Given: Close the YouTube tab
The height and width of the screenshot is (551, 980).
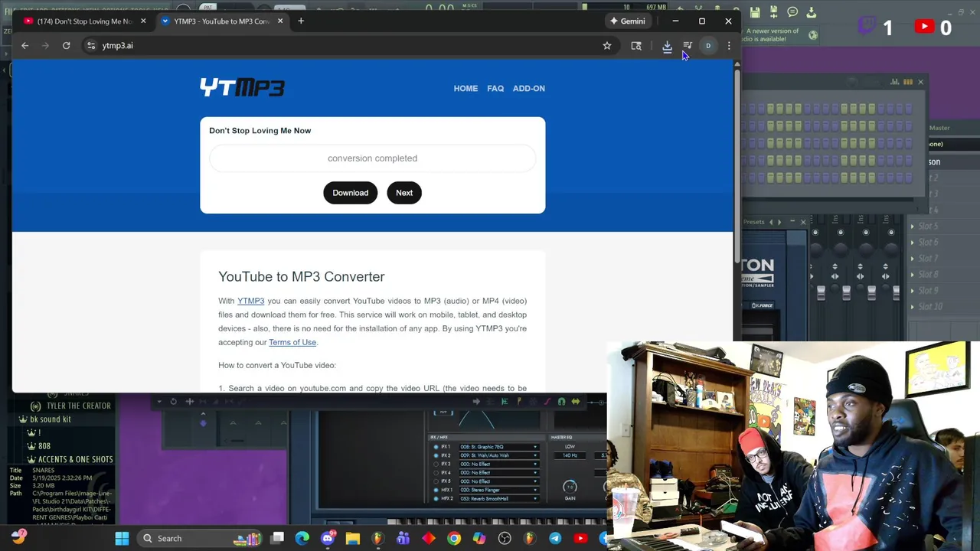Looking at the screenshot, I should point(143,21).
